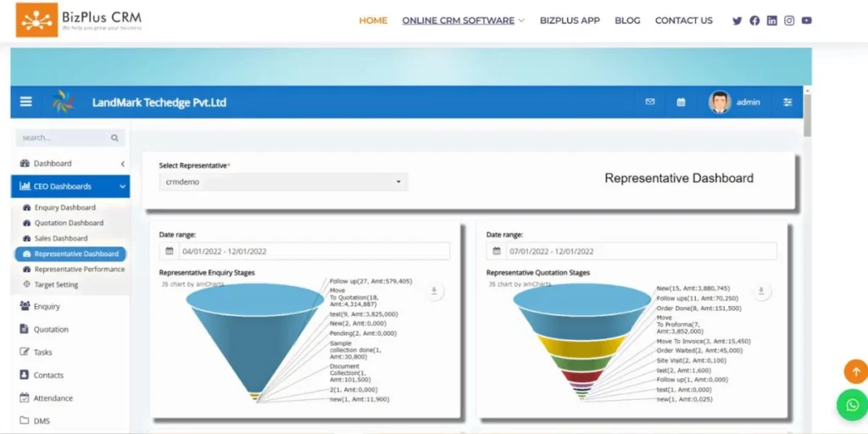Select Representative Dashboard submenu item
This screenshot has width=868, height=434.
70,254
